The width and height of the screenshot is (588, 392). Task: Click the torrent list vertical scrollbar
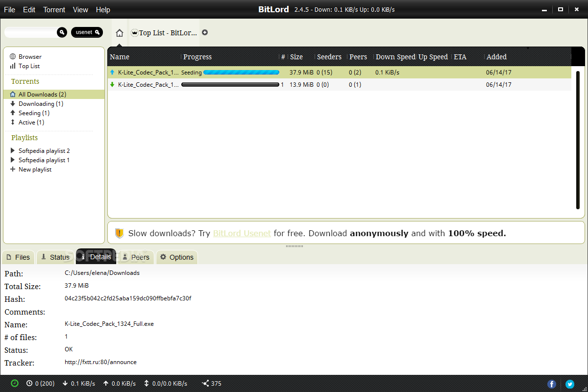578,140
